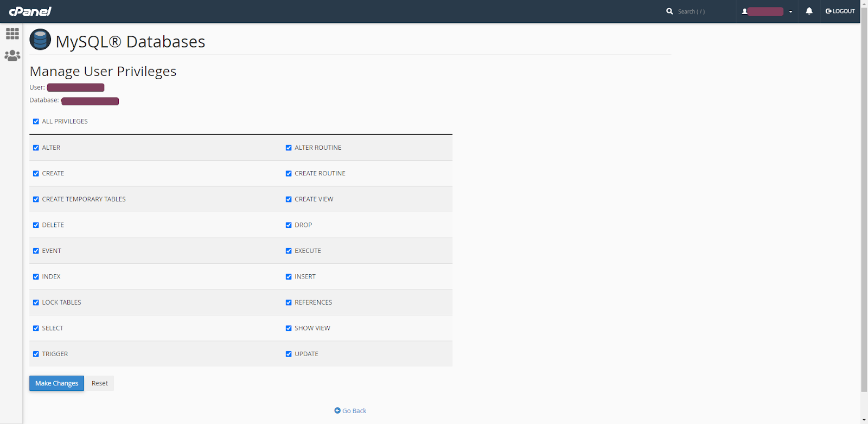Uncheck the UPDATE privilege

[x=289, y=354]
